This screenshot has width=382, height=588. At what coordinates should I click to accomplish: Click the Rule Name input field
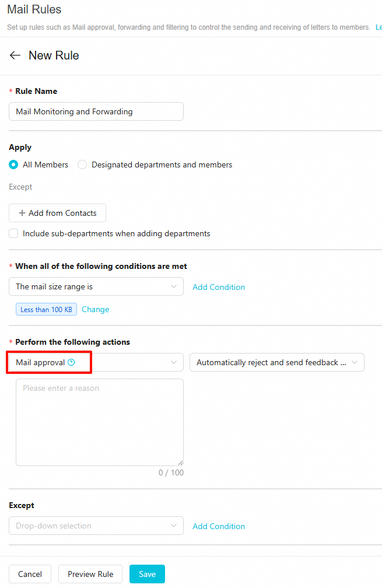click(96, 111)
